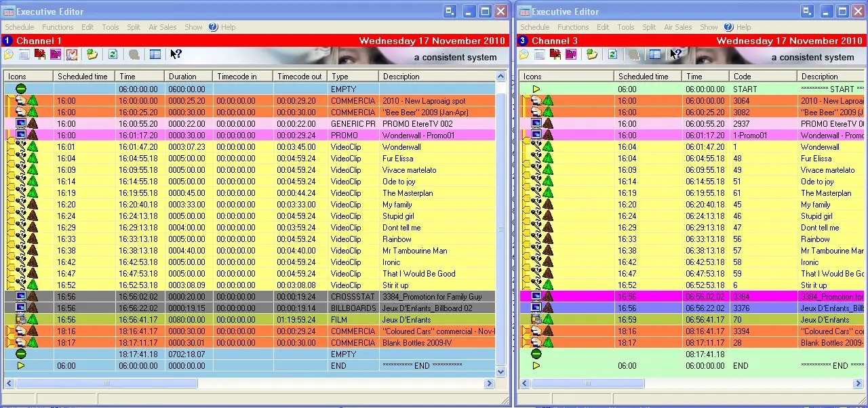Click the calendar icon in Channel 1 toolbar
This screenshot has width=868, height=408.
[24, 55]
